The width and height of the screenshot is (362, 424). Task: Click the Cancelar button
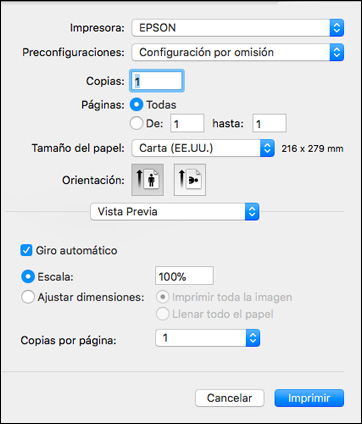point(230,398)
